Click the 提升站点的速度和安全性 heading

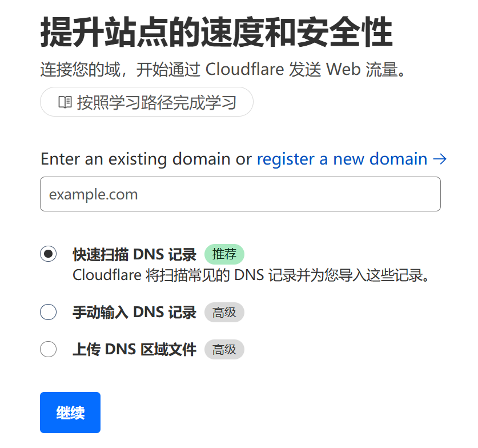[x=216, y=32]
